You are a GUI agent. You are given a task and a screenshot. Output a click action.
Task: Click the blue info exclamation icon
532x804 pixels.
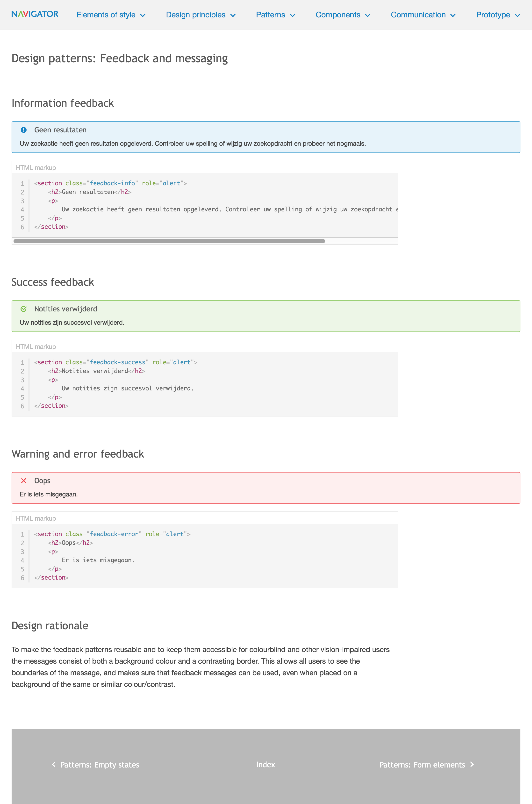24,130
